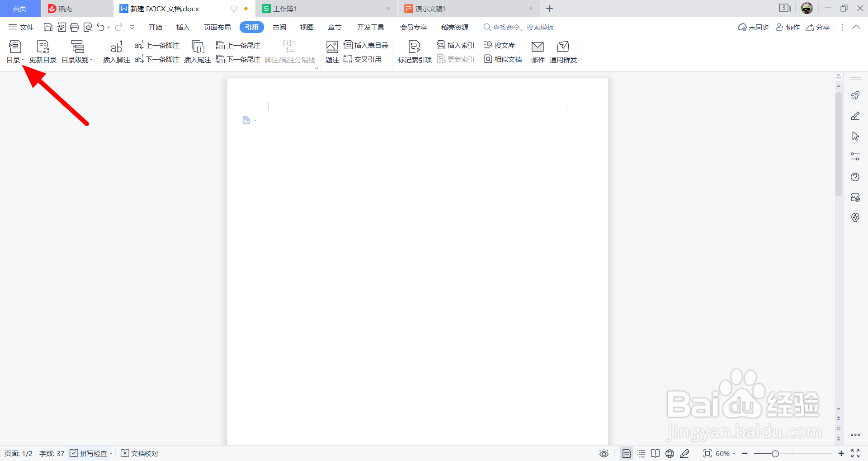Click 更新目录 update contents icon

tap(43, 52)
